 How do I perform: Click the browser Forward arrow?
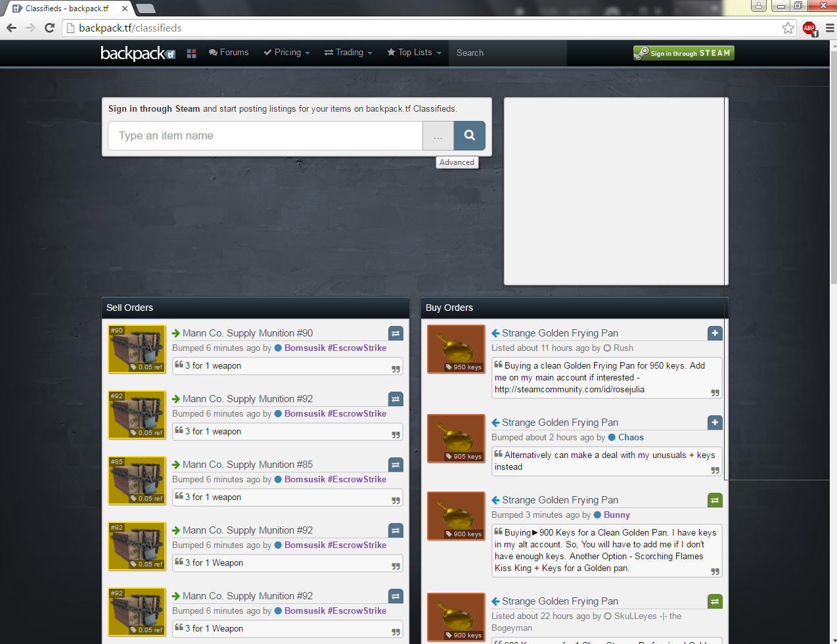pyautogui.click(x=30, y=28)
